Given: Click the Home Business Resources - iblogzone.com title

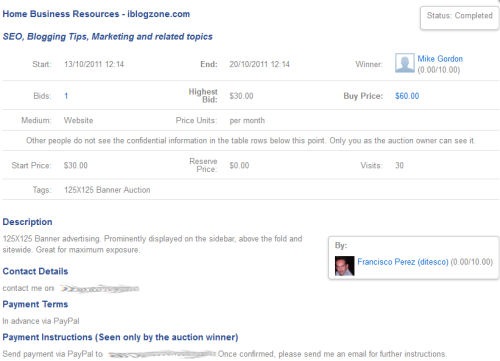Looking at the screenshot, I should pyautogui.click(x=96, y=14).
